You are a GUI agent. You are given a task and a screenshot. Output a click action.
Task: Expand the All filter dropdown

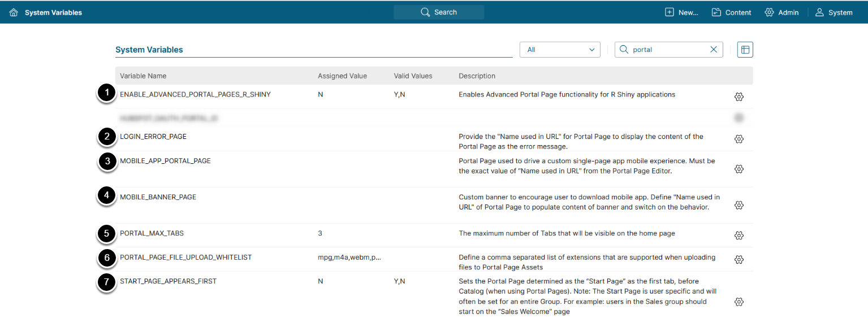(560, 50)
